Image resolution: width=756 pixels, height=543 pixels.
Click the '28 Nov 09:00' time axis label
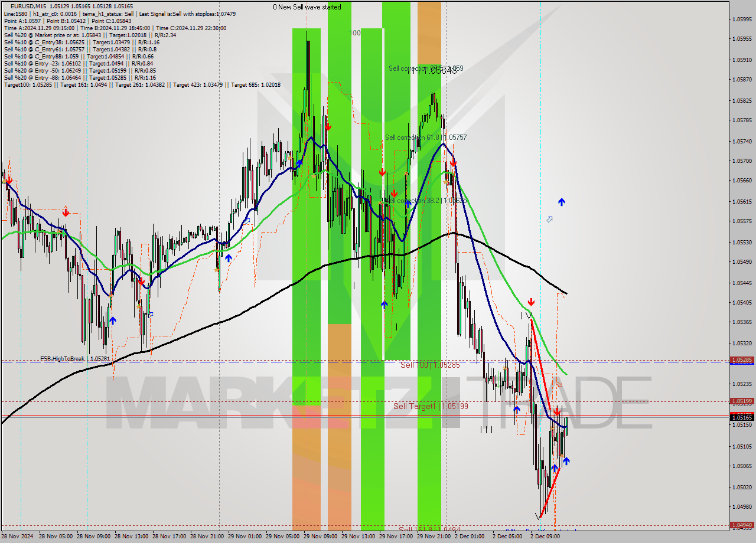93,537
